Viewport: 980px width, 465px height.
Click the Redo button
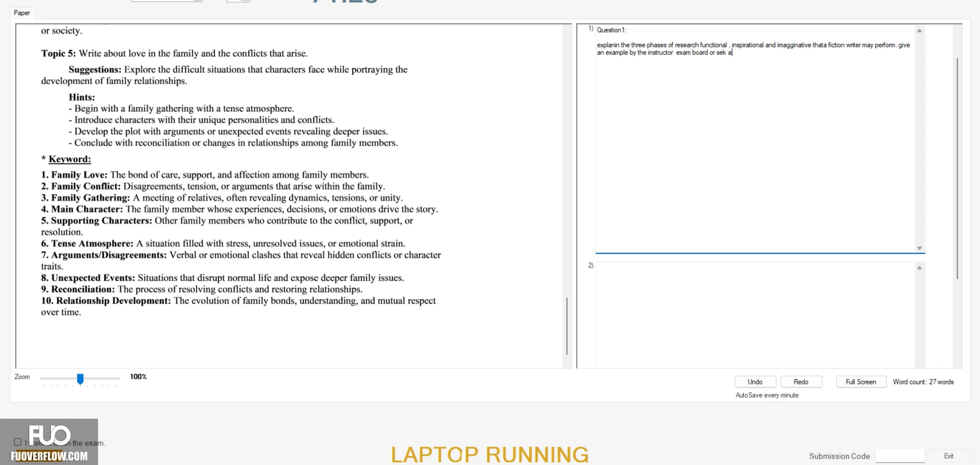(x=801, y=382)
